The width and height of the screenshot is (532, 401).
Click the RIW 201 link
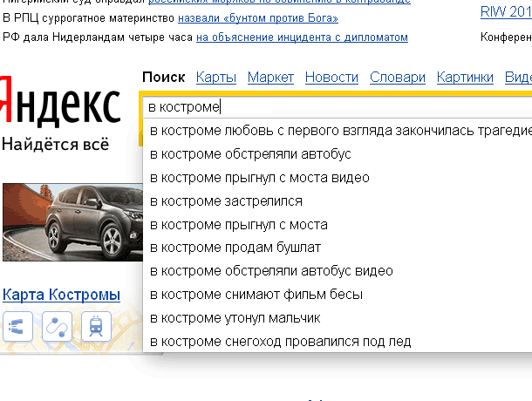tap(506, 12)
